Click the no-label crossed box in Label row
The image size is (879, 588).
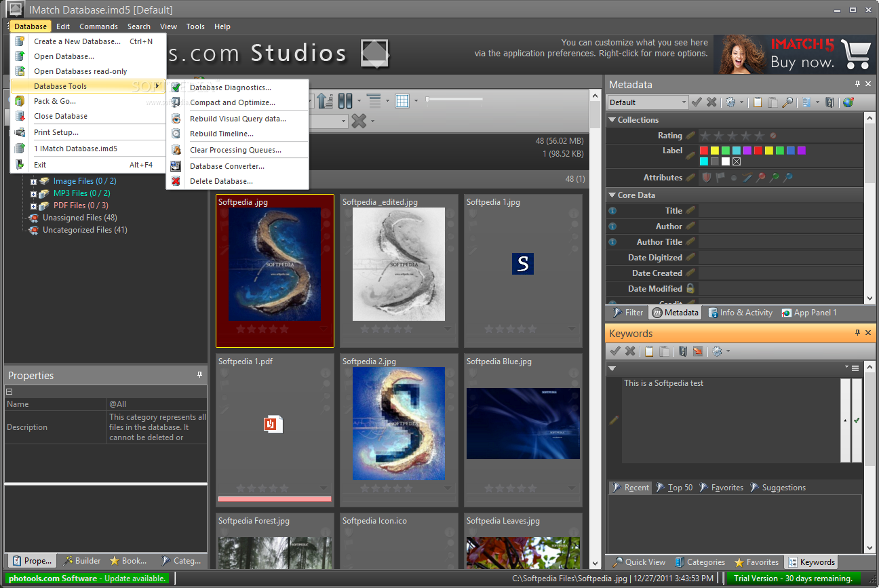[737, 161]
